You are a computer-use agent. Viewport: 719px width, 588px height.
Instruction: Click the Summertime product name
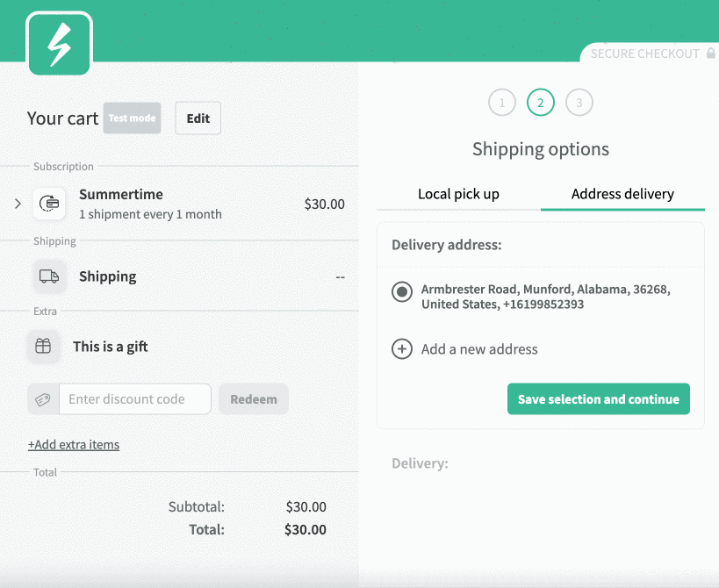121,194
